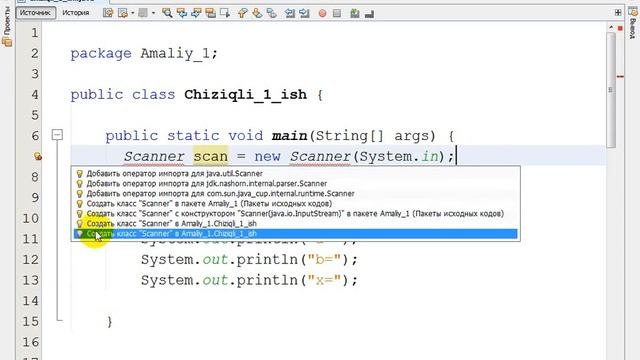This screenshot has width=640, height=360.
Task: Click the red error mark in the stripe
Action: pos(620,76)
